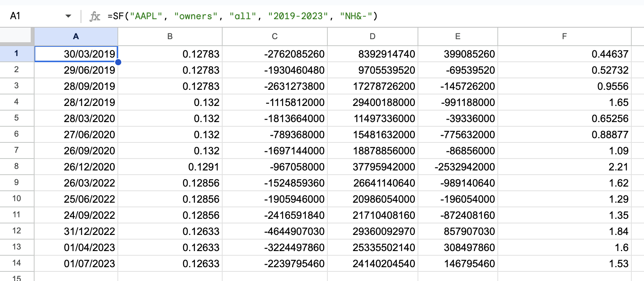Select row 14 header
The image size is (644, 281).
click(x=17, y=263)
